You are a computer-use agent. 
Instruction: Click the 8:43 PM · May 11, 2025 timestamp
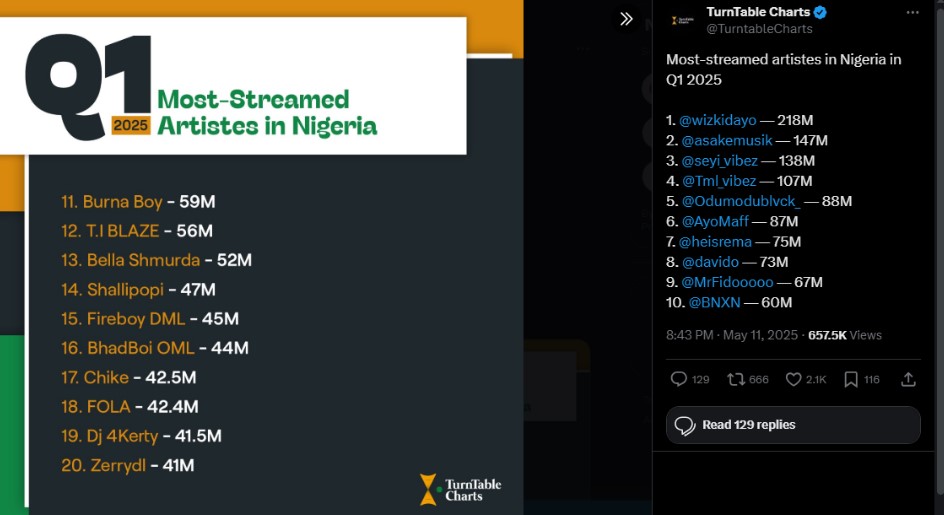click(731, 336)
